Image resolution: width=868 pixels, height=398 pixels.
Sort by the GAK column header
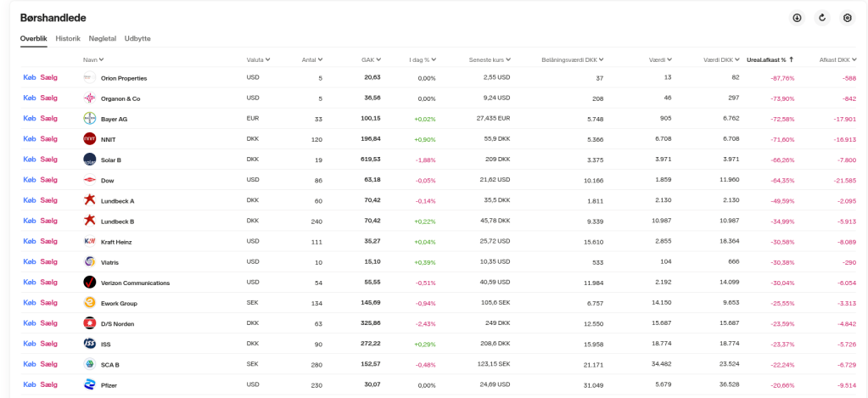pyautogui.click(x=371, y=59)
